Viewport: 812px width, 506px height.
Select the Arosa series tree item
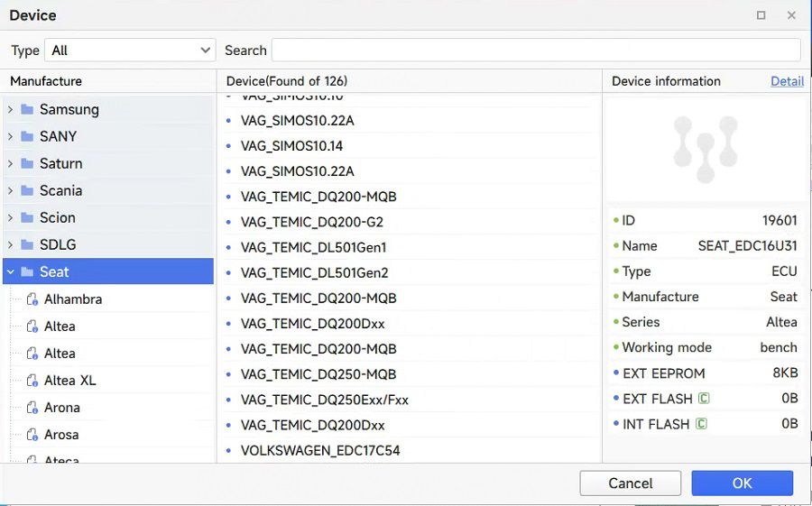point(61,435)
